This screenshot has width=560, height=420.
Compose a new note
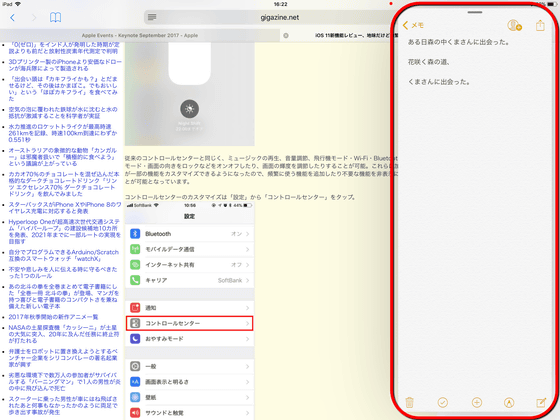(x=541, y=402)
